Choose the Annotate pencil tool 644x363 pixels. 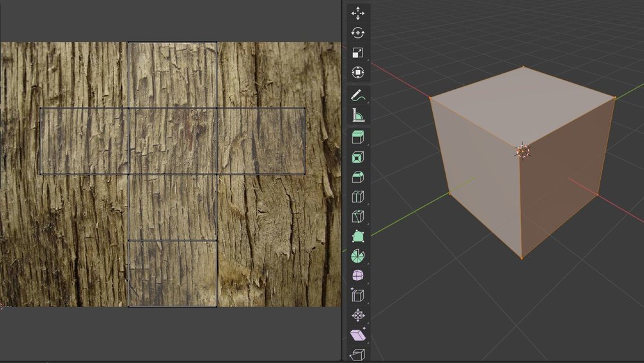pyautogui.click(x=358, y=96)
